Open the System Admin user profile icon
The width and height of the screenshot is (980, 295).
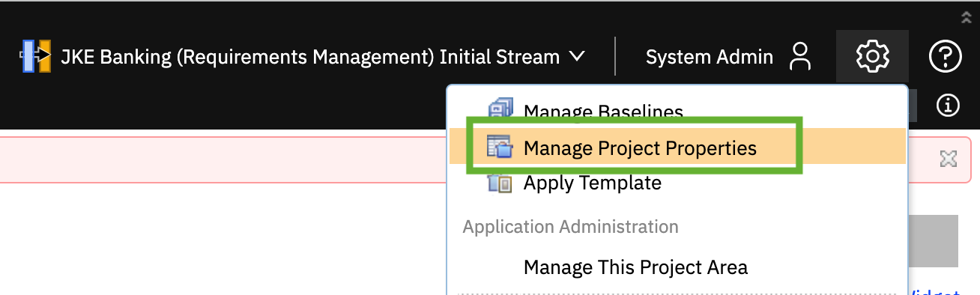(800, 57)
